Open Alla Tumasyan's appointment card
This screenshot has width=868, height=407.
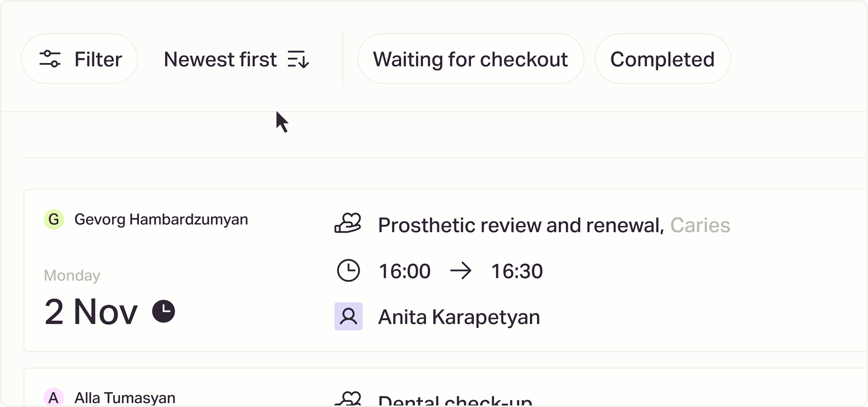tap(124, 397)
